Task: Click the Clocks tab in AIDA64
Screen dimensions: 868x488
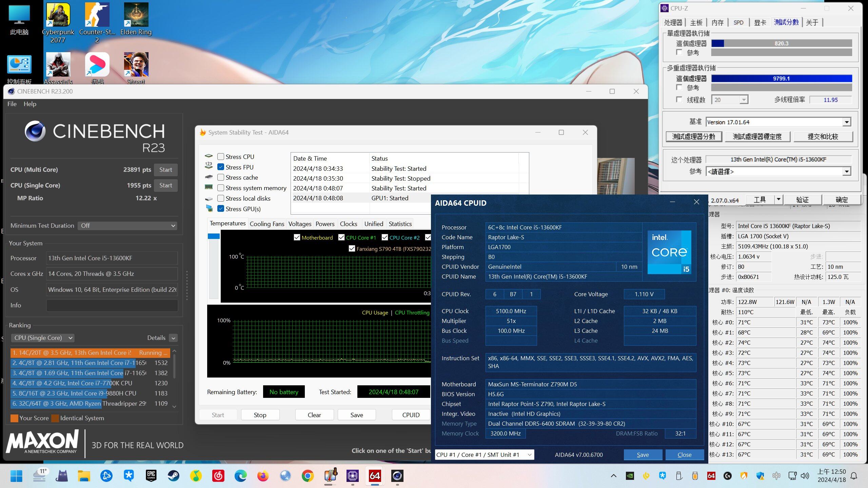Action: click(x=348, y=223)
